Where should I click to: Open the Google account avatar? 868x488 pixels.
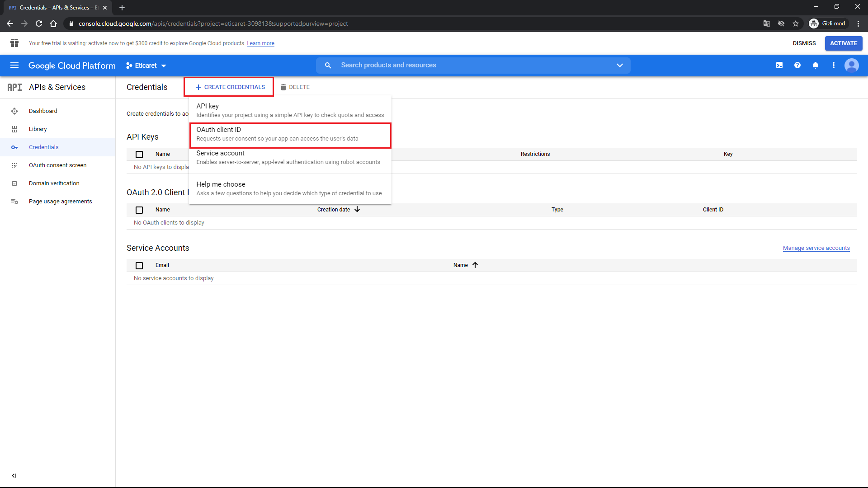pos(852,66)
